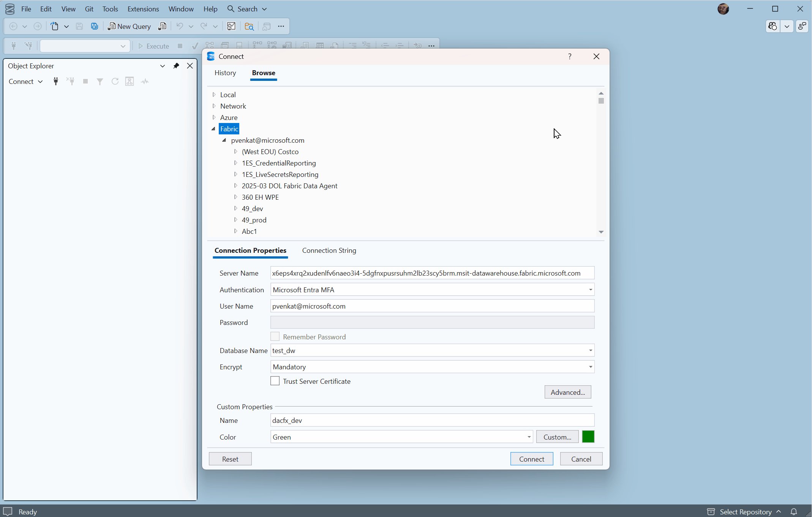Click the green color swatch
This screenshot has height=517, width=812.
click(588, 437)
